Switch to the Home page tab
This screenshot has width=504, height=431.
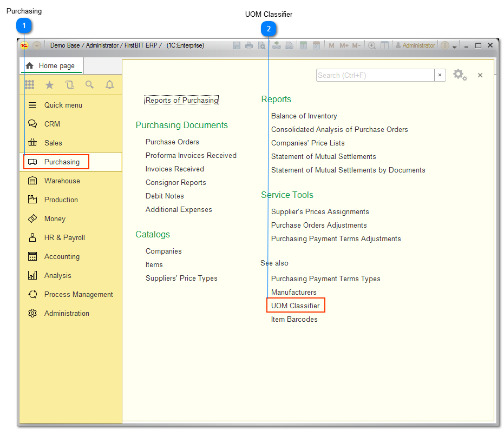(x=51, y=65)
